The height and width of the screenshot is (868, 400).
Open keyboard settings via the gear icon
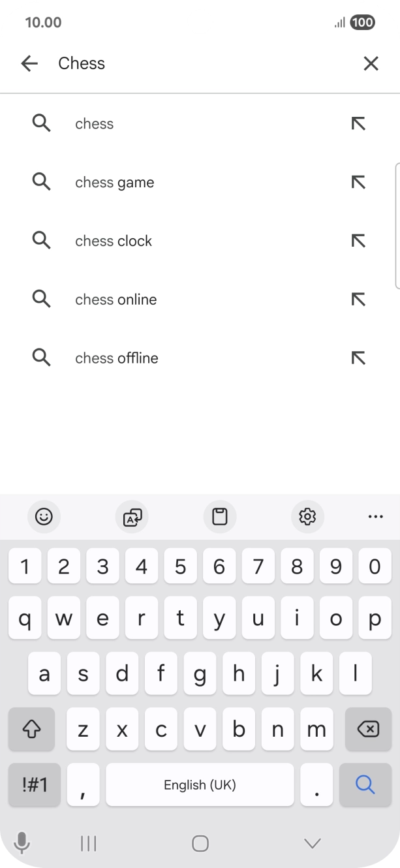click(x=307, y=517)
